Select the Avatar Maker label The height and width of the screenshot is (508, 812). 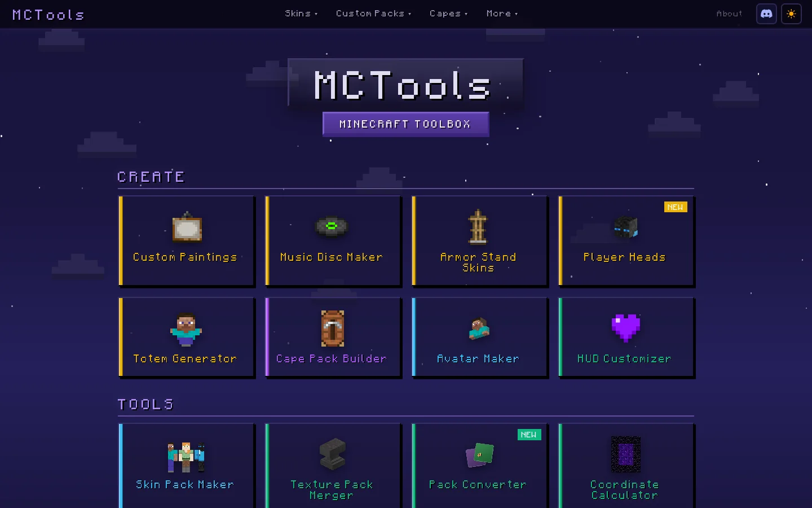478,359
